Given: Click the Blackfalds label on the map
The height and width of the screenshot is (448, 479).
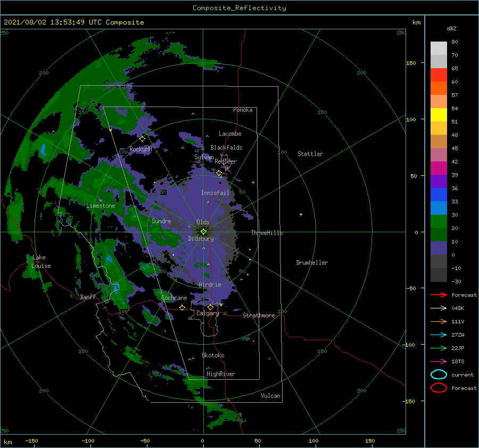Looking at the screenshot, I should (226, 148).
